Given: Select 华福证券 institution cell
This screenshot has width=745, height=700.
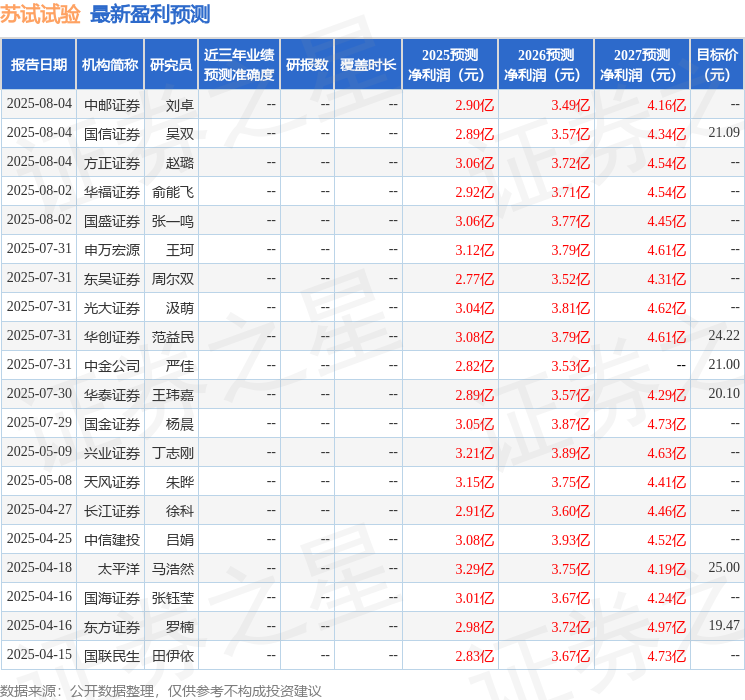Looking at the screenshot, I should [112, 192].
